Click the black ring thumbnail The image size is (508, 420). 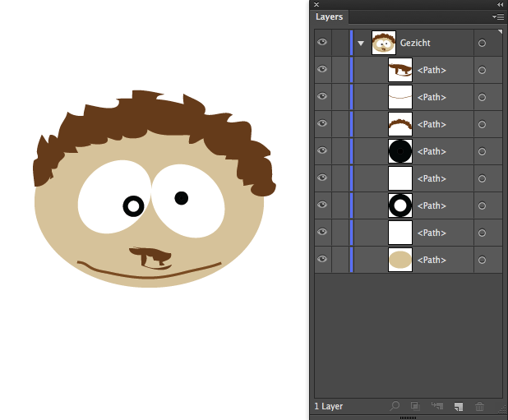(x=400, y=205)
